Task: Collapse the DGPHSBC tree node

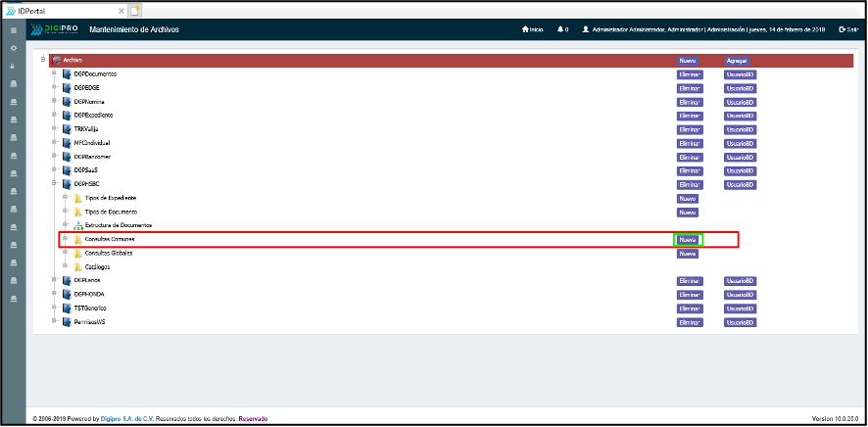Action: [x=54, y=184]
